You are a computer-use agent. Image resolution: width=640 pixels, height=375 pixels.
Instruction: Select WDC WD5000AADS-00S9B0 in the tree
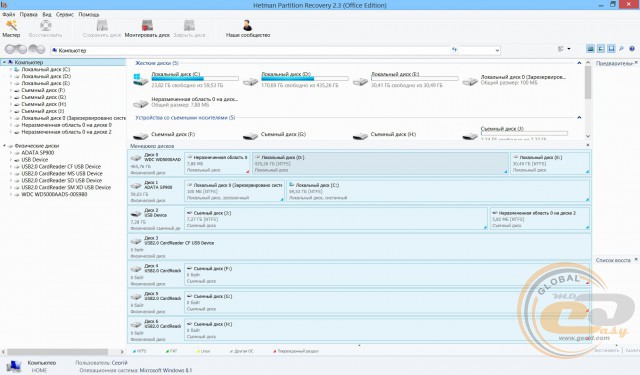click(x=54, y=194)
